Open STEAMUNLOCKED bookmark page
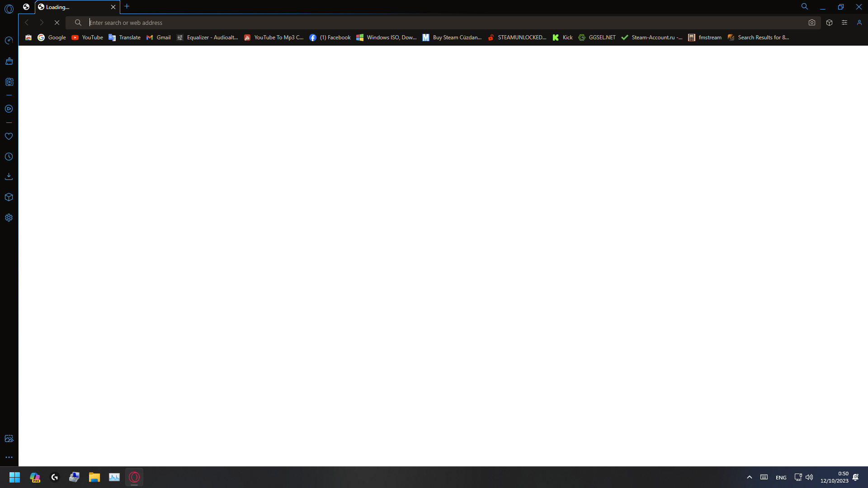Image resolution: width=868 pixels, height=488 pixels. click(x=517, y=37)
